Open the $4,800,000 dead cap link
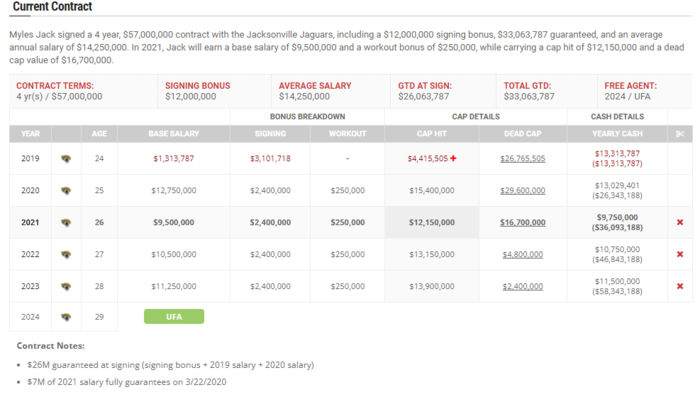 pyautogui.click(x=522, y=255)
